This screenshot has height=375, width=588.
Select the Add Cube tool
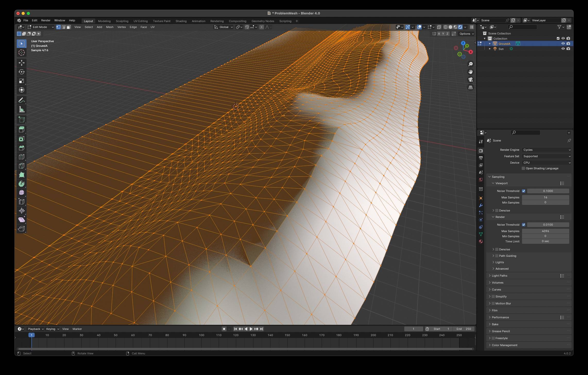22,119
